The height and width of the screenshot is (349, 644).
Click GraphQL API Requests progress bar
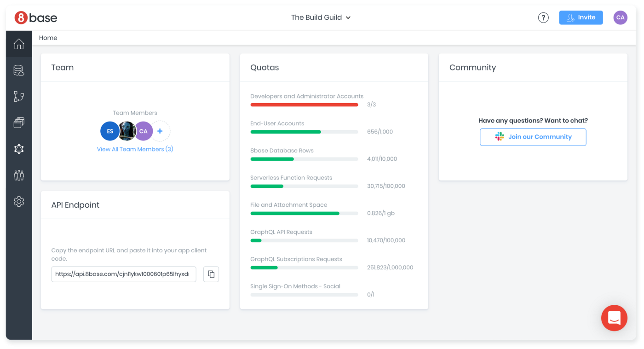pos(304,241)
